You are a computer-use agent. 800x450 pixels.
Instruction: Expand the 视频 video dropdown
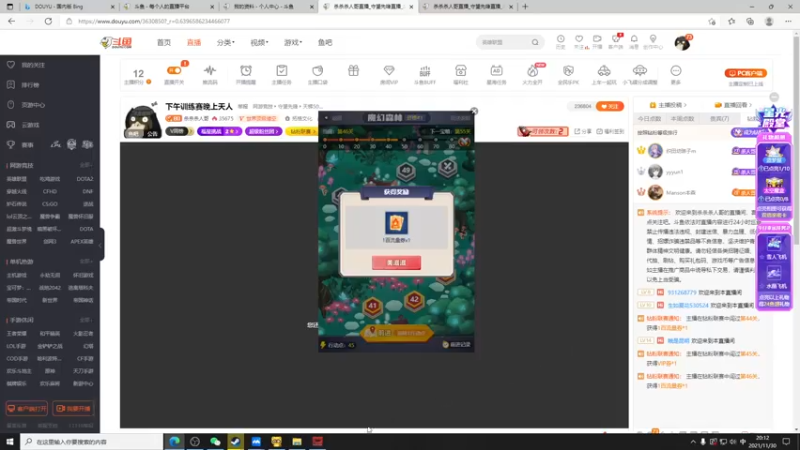coord(259,42)
